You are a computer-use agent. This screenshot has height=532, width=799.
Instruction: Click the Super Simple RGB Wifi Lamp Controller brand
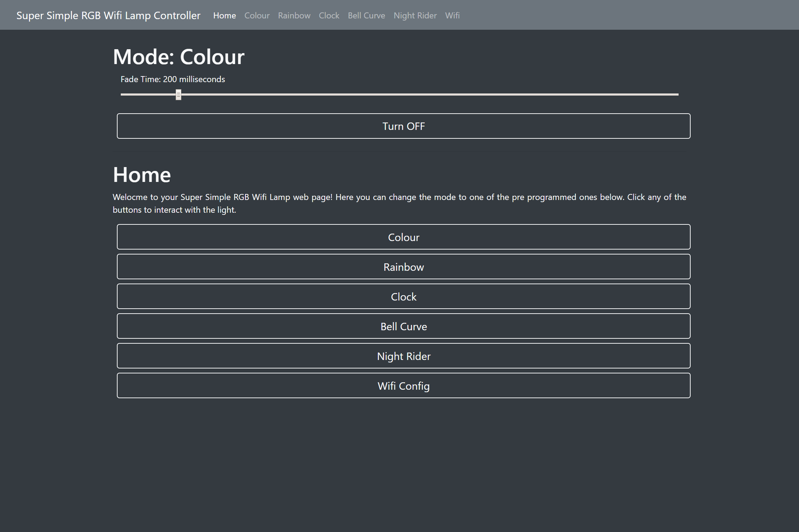click(x=108, y=16)
